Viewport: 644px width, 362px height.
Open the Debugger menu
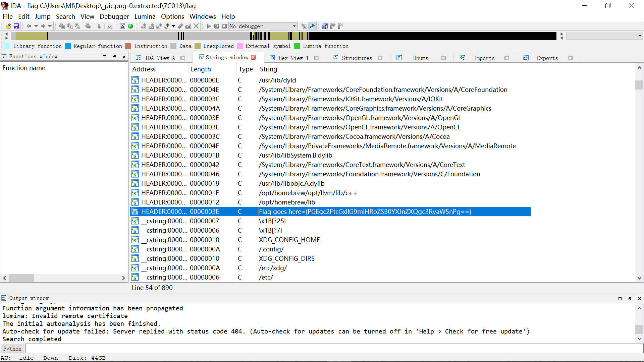[114, 16]
